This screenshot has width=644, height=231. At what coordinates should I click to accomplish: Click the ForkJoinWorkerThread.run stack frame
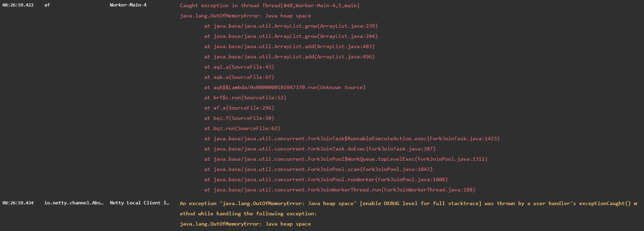(x=339, y=190)
